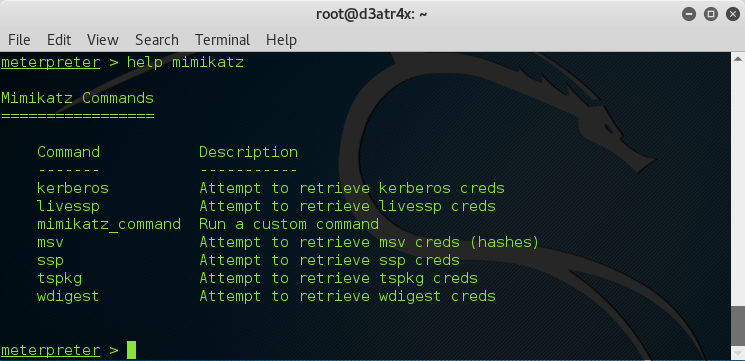Open the View menu

103,40
